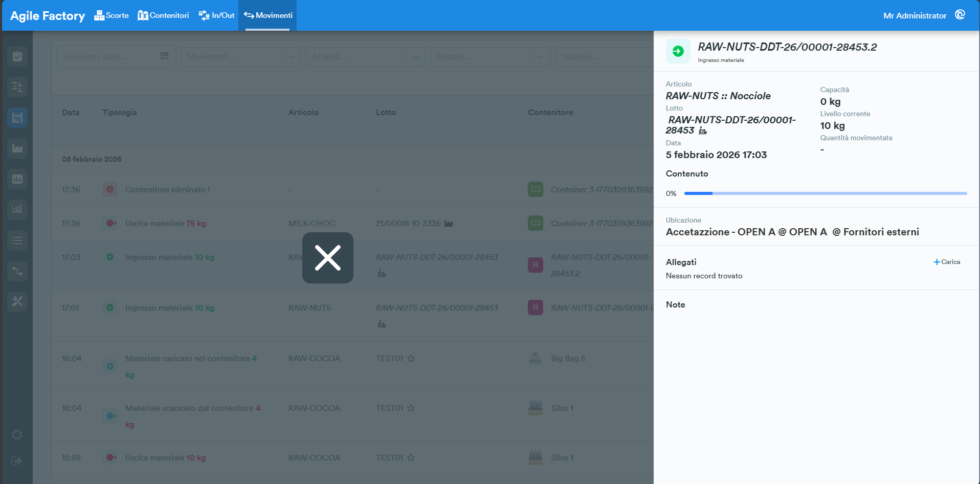Click the Contenuto progress bar

826,193
